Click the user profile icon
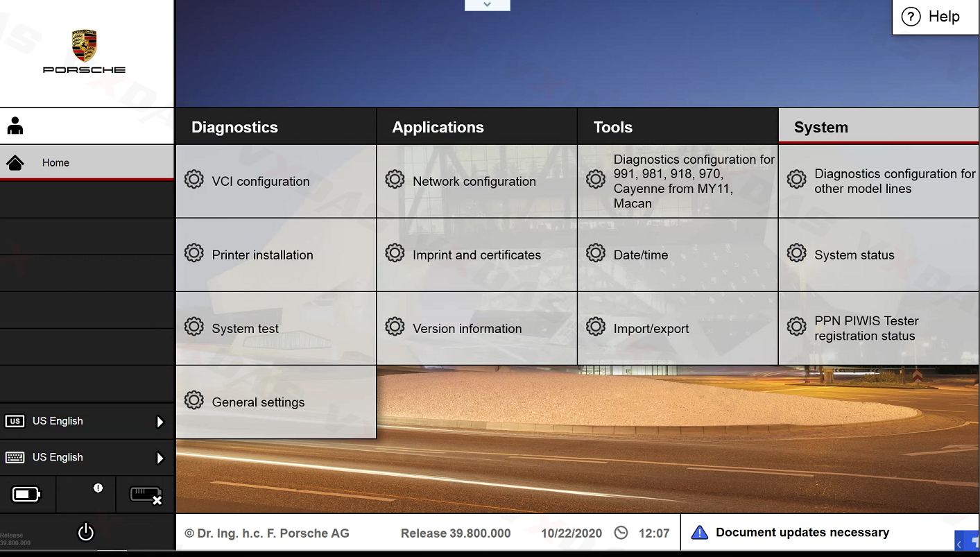This screenshot has height=557, width=980. click(15, 126)
